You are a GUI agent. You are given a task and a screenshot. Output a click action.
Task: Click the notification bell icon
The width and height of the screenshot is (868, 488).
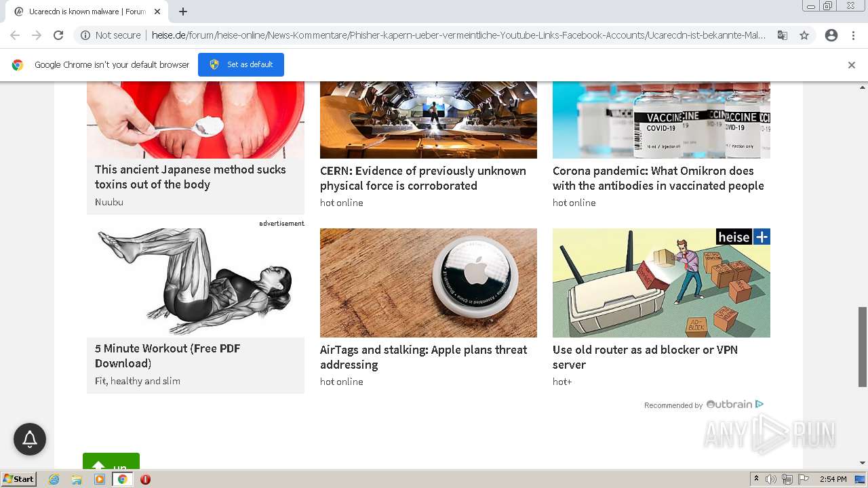(30, 439)
